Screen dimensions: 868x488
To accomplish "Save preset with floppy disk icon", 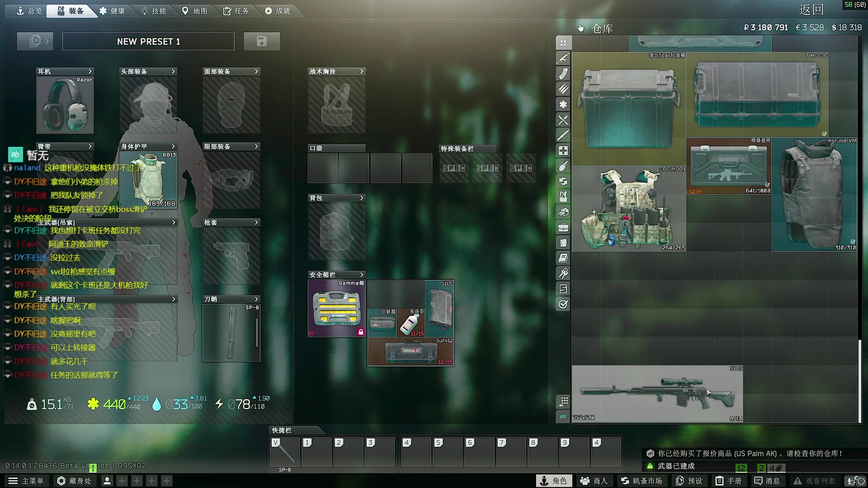I will [262, 41].
